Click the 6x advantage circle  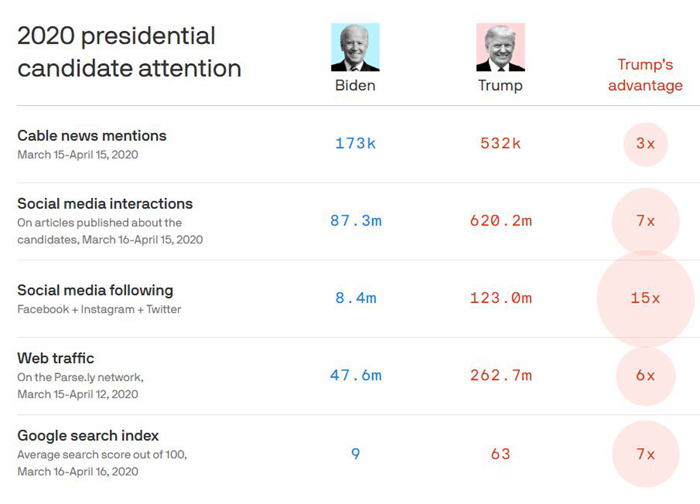645,376
